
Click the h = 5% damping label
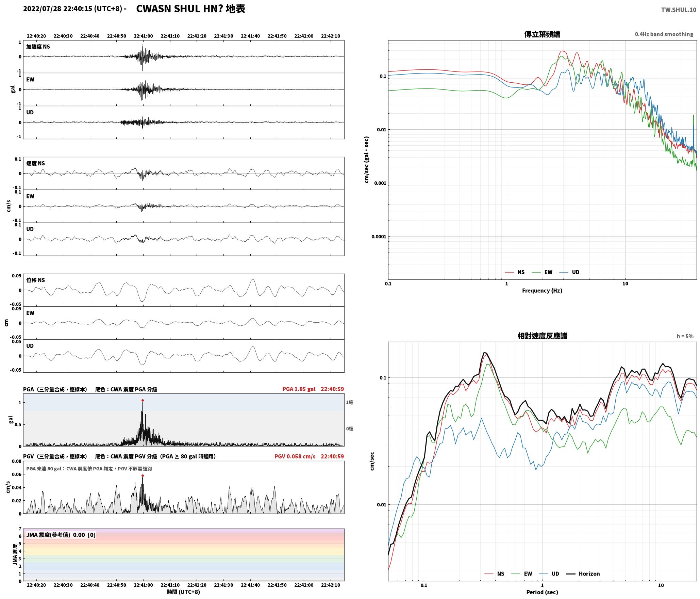tap(685, 336)
